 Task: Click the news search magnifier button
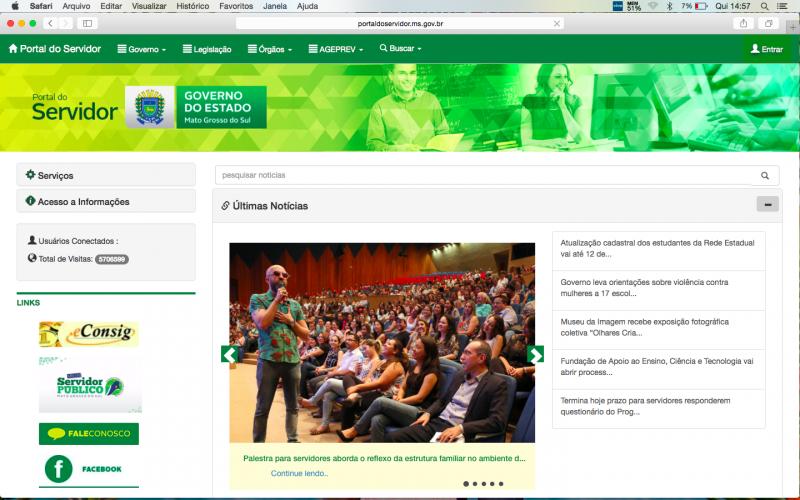765,176
